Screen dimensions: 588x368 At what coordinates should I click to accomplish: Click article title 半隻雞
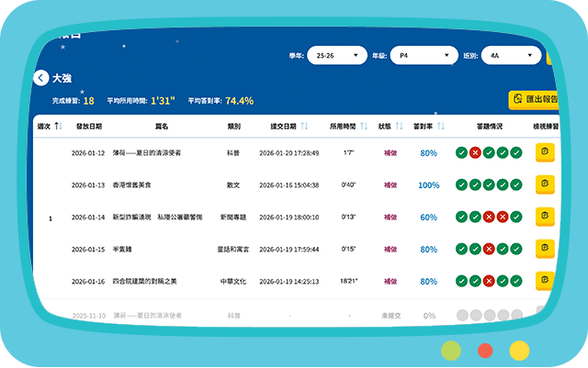click(x=122, y=250)
